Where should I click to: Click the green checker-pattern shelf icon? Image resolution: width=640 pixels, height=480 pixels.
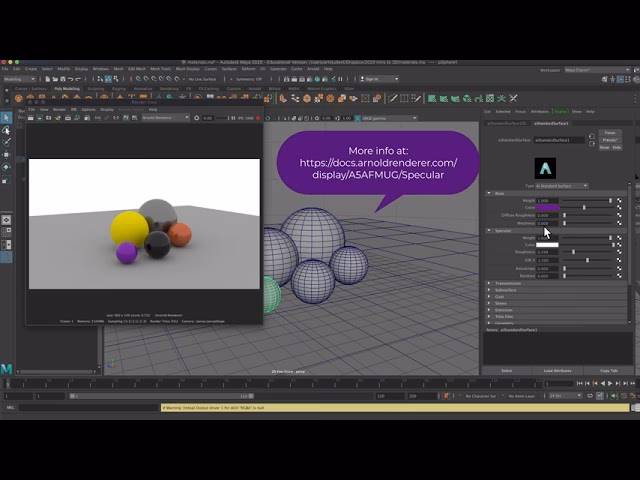click(x=490, y=98)
